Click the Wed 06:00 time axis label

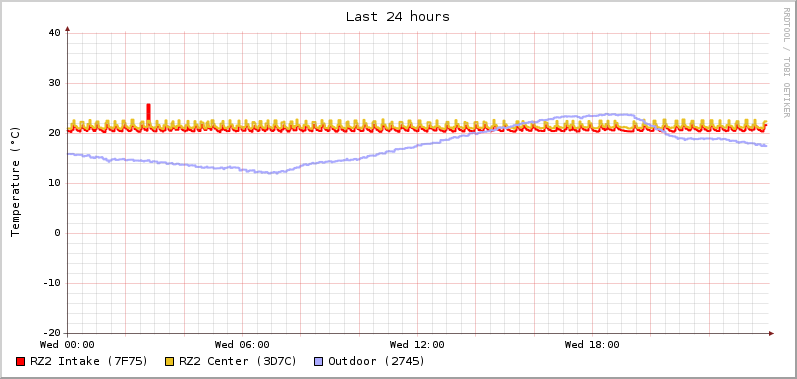(x=242, y=345)
